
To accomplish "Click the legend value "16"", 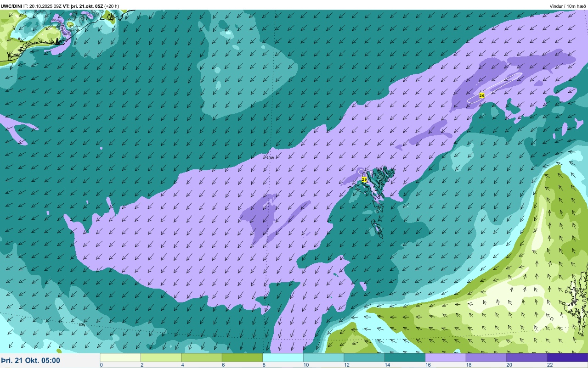I will tap(427, 365).
